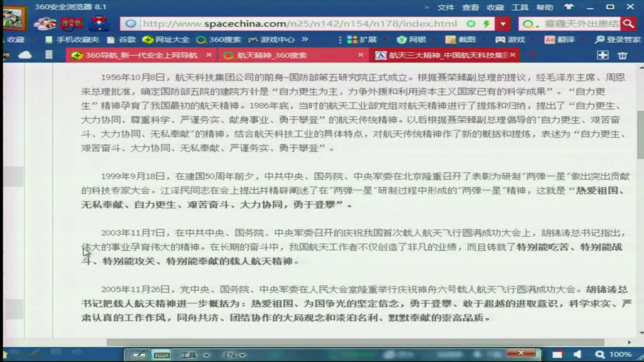644x362 pixels.
Task: Click the green lightning speed-mode icon
Action: point(486,23)
